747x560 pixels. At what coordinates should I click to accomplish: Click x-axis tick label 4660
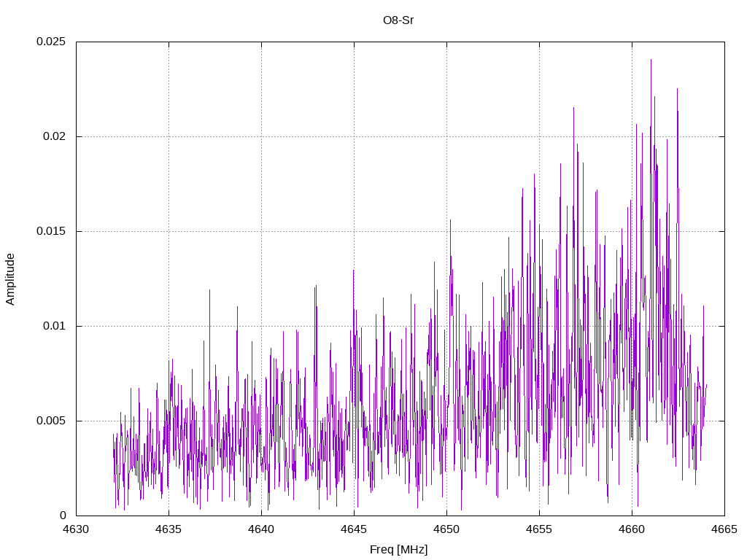pyautogui.click(x=632, y=529)
